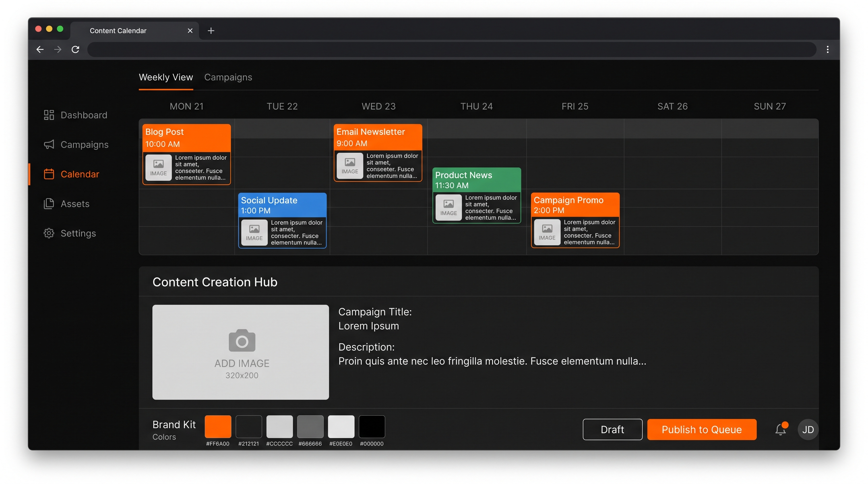Click the Campaigns megaphone icon in sidebar
Image resolution: width=868 pixels, height=484 pixels.
[x=49, y=144]
